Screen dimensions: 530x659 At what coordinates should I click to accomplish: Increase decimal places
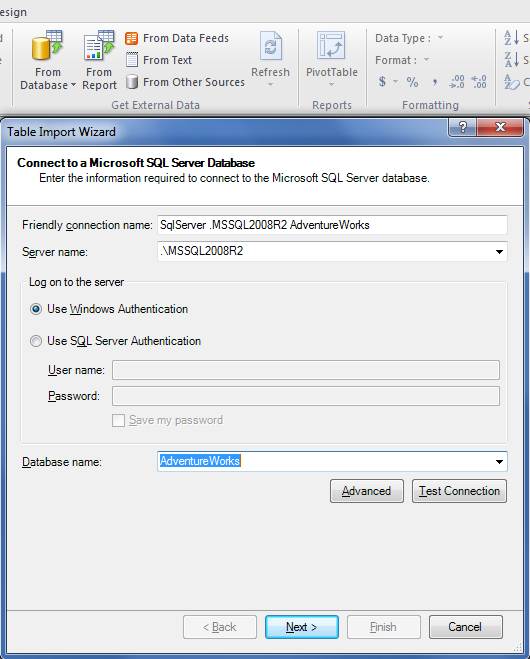coord(457,82)
